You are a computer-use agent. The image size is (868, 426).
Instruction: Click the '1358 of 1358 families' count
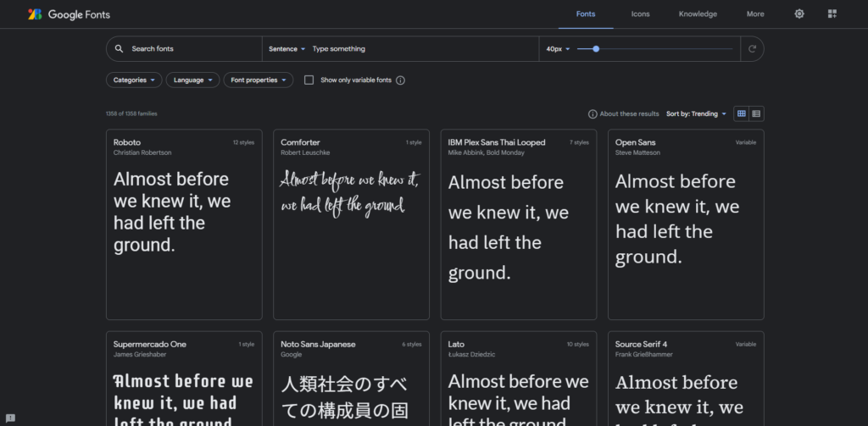pyautogui.click(x=131, y=114)
